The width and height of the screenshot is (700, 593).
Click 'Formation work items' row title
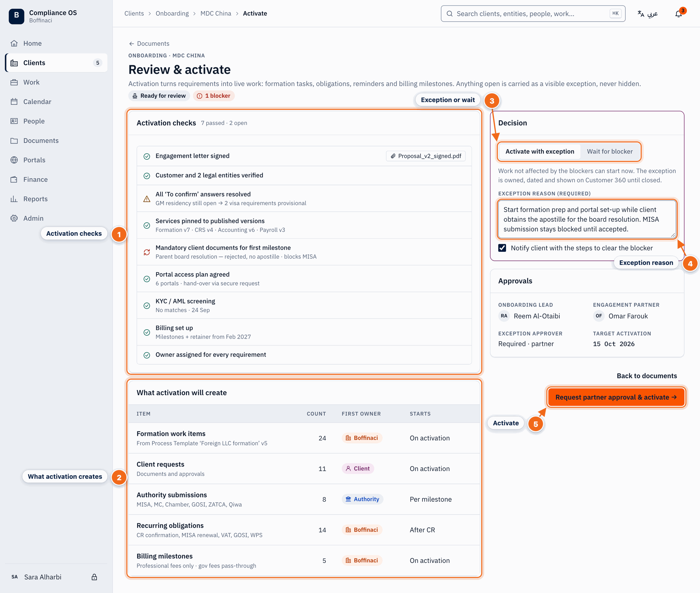pyautogui.click(x=171, y=434)
